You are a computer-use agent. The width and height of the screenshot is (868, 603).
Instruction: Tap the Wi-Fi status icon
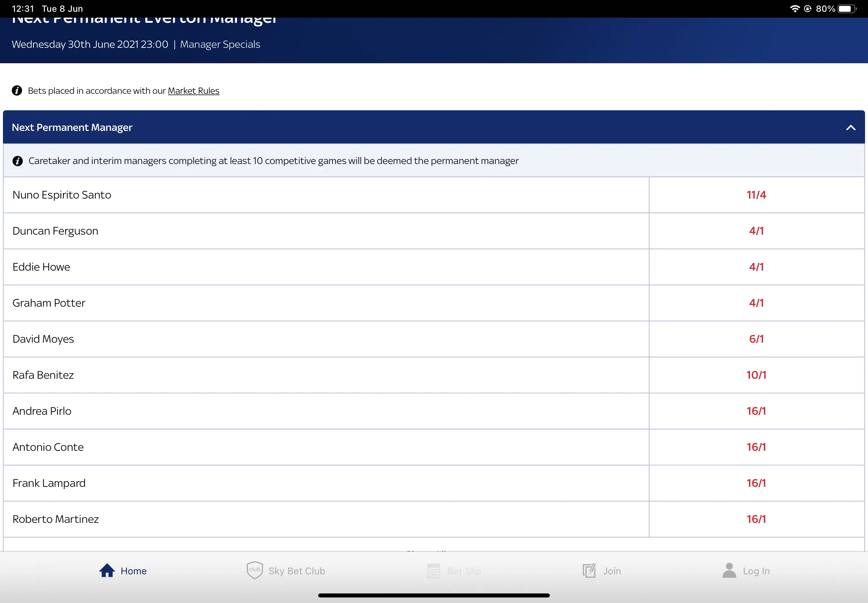click(795, 9)
